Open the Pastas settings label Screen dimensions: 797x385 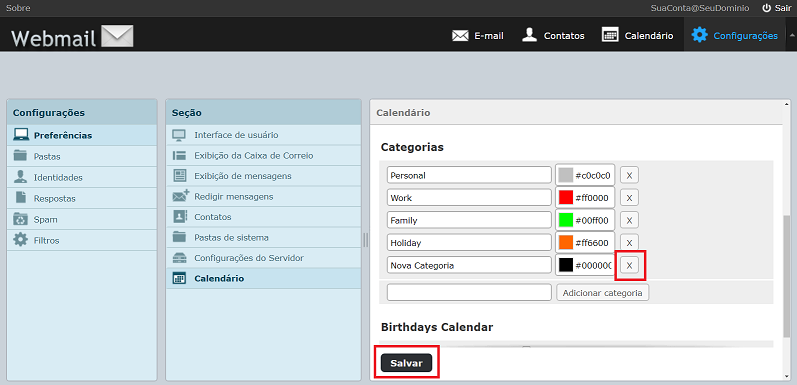click(x=47, y=157)
